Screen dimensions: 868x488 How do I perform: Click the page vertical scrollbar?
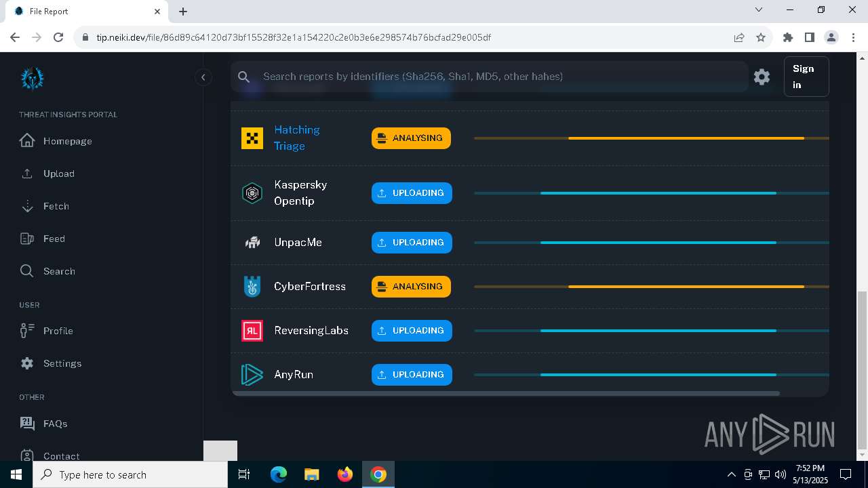pos(862,371)
